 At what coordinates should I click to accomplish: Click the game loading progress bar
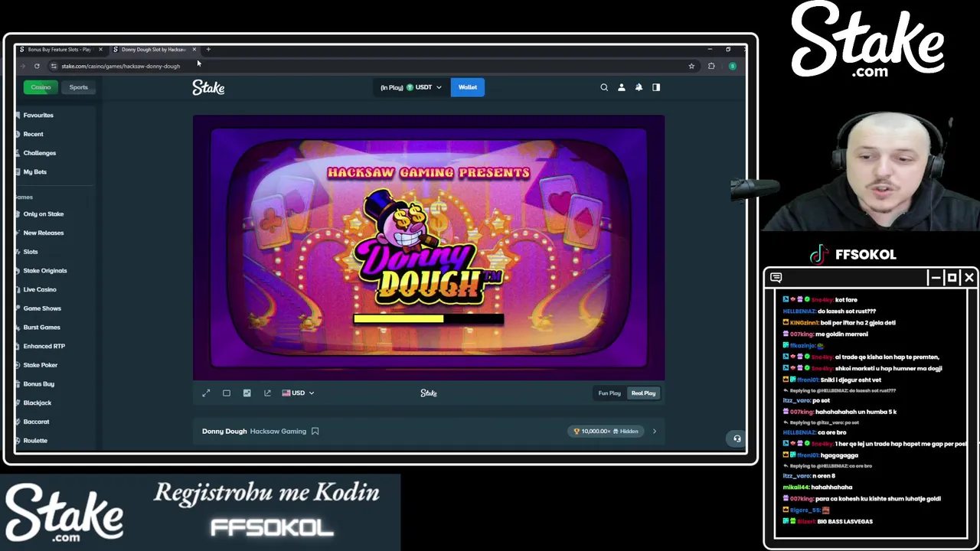(429, 318)
